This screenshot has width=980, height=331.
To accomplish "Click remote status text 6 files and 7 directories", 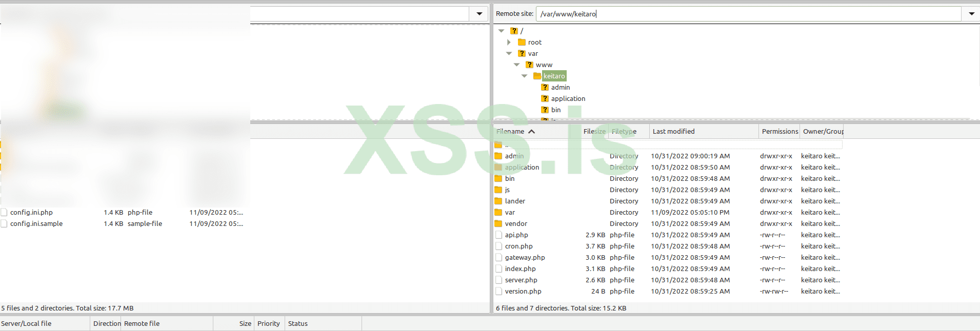I will [x=561, y=308].
